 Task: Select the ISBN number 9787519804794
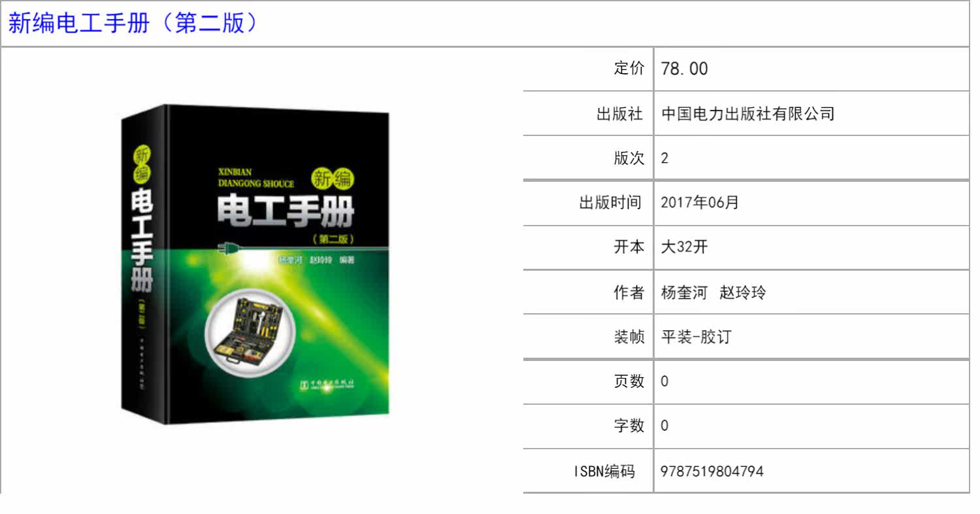point(712,471)
